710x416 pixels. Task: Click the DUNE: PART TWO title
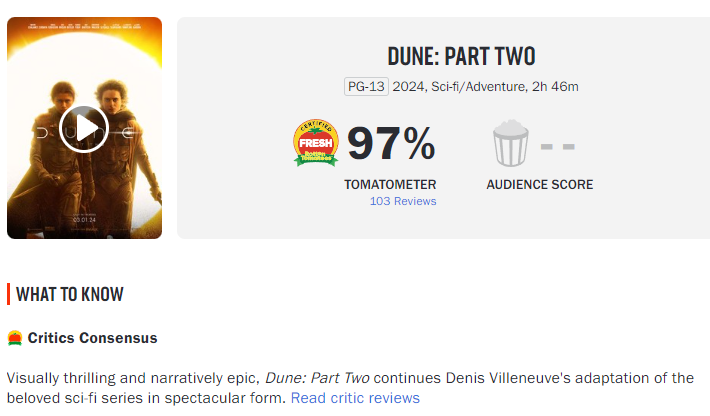pyautogui.click(x=461, y=57)
